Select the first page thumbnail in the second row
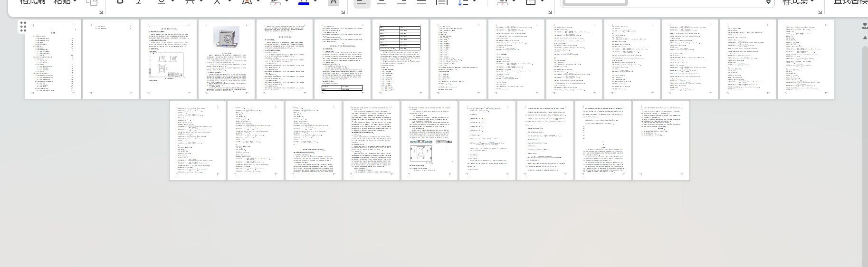 (x=198, y=140)
